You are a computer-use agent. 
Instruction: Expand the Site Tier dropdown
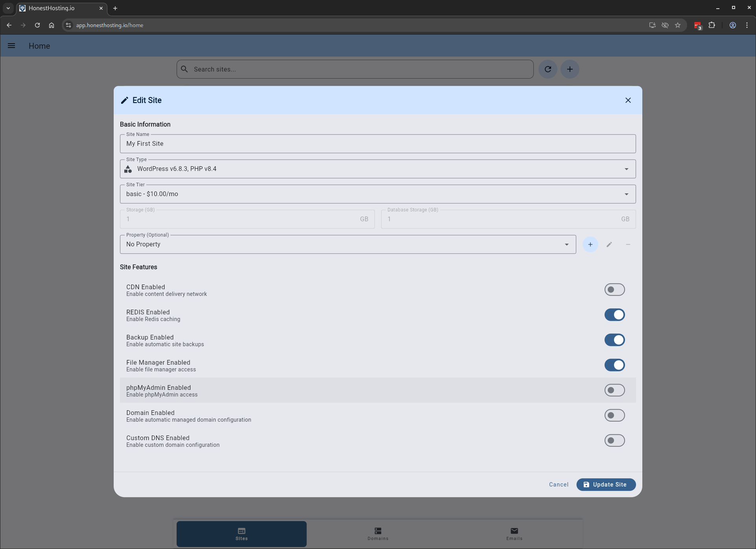[378, 194]
